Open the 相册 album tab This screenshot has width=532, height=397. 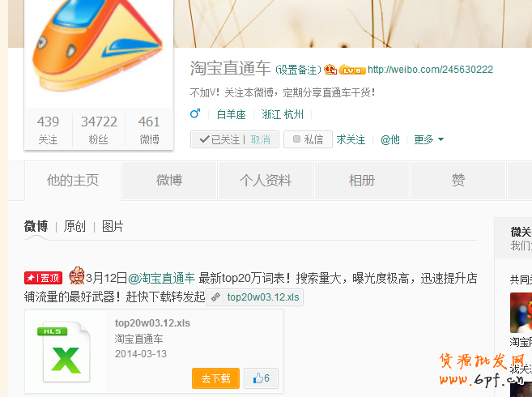[362, 181]
